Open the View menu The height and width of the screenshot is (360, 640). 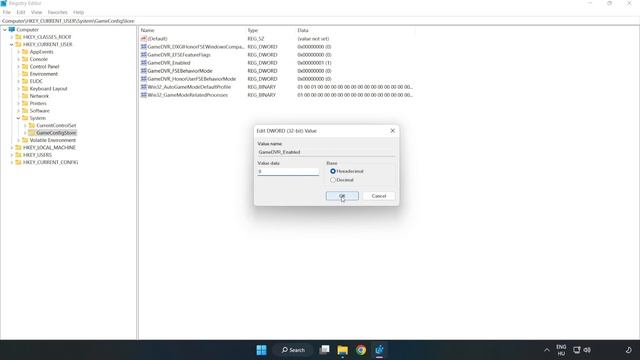(36, 12)
